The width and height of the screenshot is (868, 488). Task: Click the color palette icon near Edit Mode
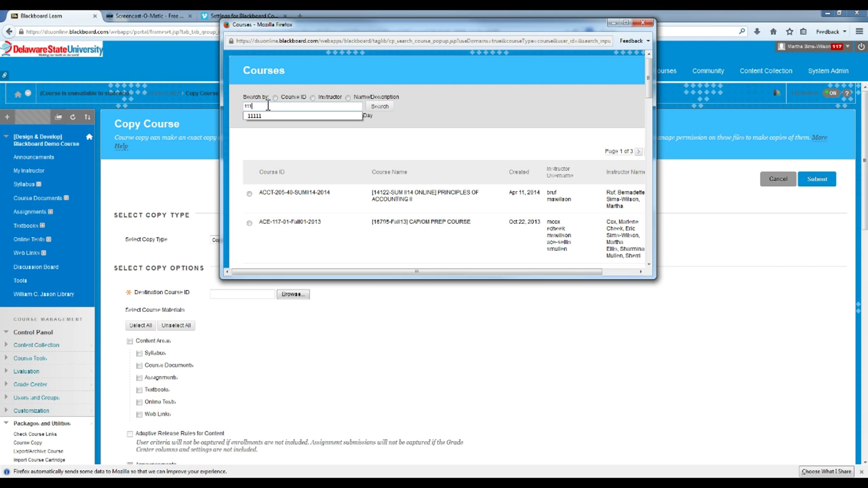pyautogui.click(x=776, y=93)
